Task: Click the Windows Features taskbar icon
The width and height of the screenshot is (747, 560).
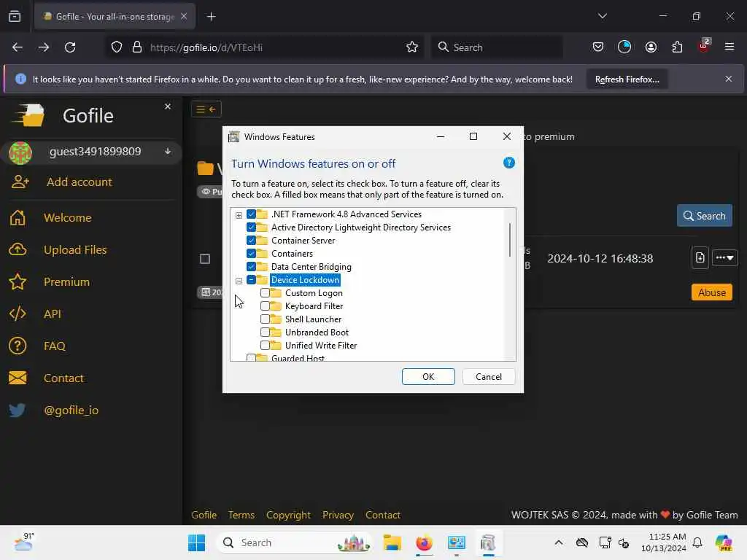Action: (x=488, y=542)
